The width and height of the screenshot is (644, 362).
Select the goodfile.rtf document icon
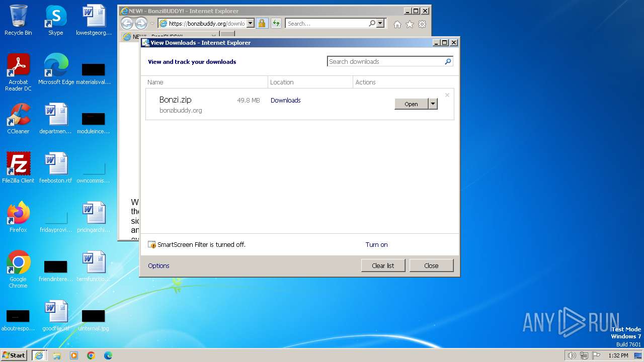[56, 316]
